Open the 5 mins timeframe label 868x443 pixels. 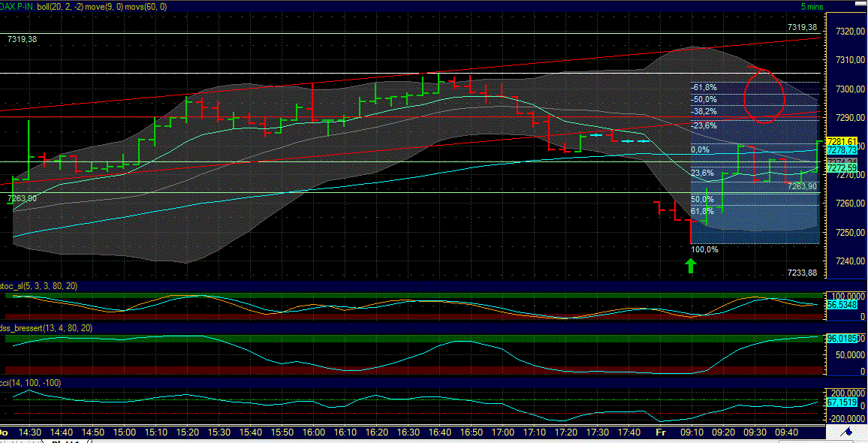pos(814,6)
